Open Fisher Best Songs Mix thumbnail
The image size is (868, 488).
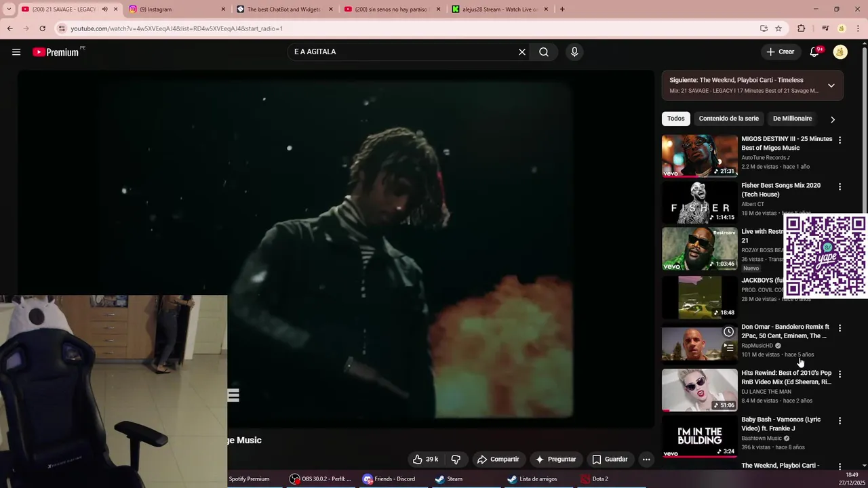tap(699, 202)
